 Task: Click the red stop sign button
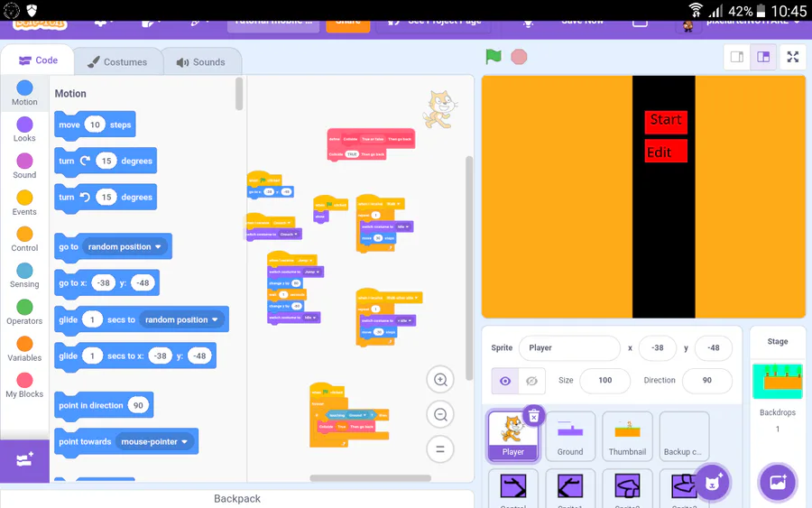click(x=519, y=57)
